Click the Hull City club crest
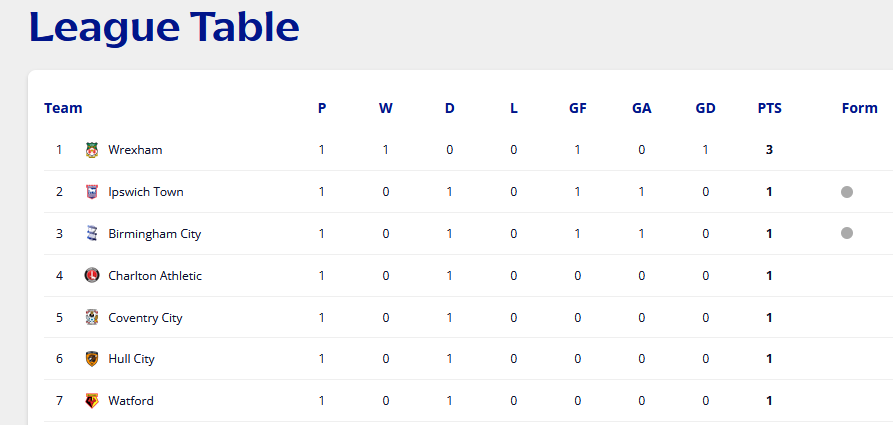This screenshot has height=425, width=893. click(x=92, y=359)
